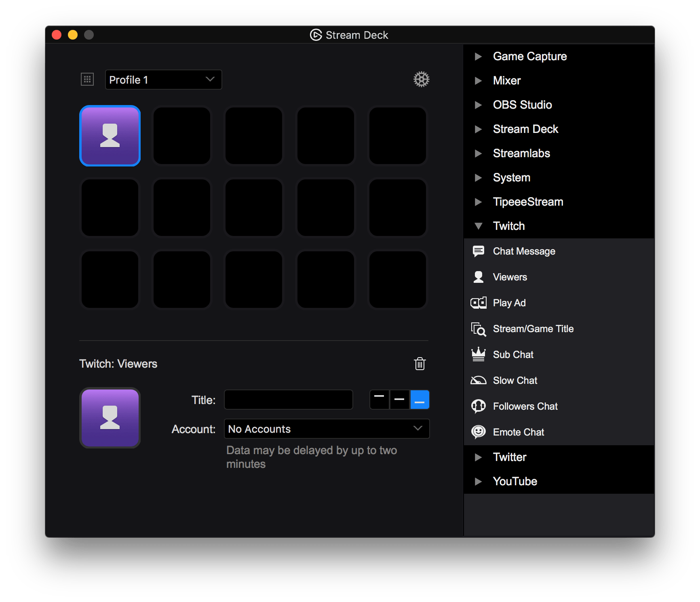Expand the Streamlabs category
The image size is (700, 602).
click(478, 154)
